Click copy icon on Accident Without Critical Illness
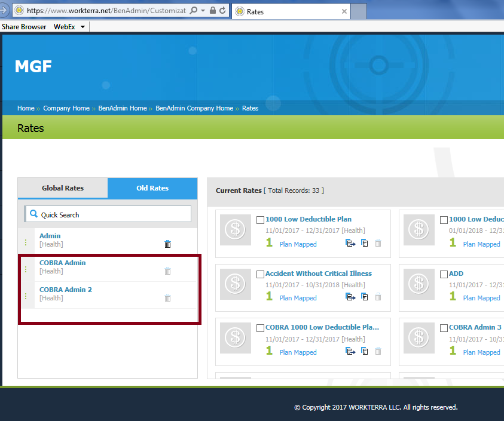Screen dimensions: 504x421 click(x=364, y=297)
